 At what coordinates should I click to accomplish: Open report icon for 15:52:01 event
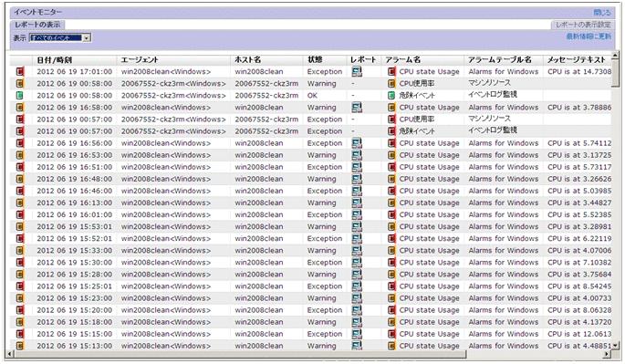pos(357,238)
